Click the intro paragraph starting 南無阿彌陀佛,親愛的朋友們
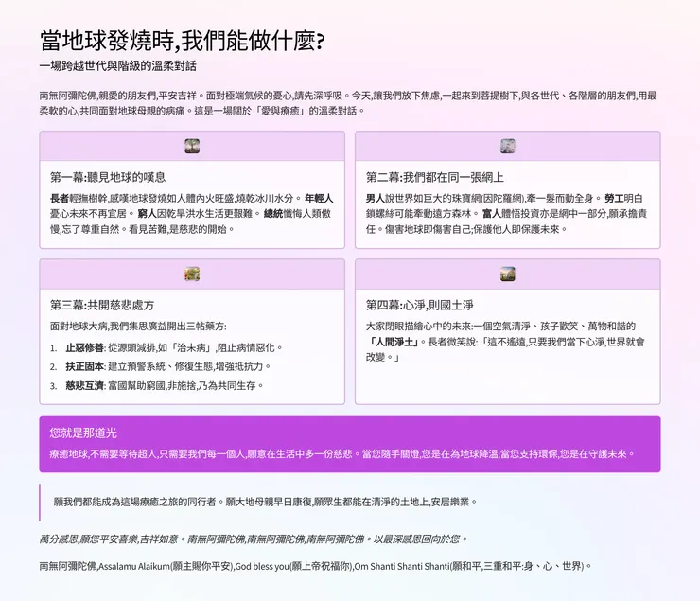This screenshot has height=601, width=700. [x=348, y=103]
